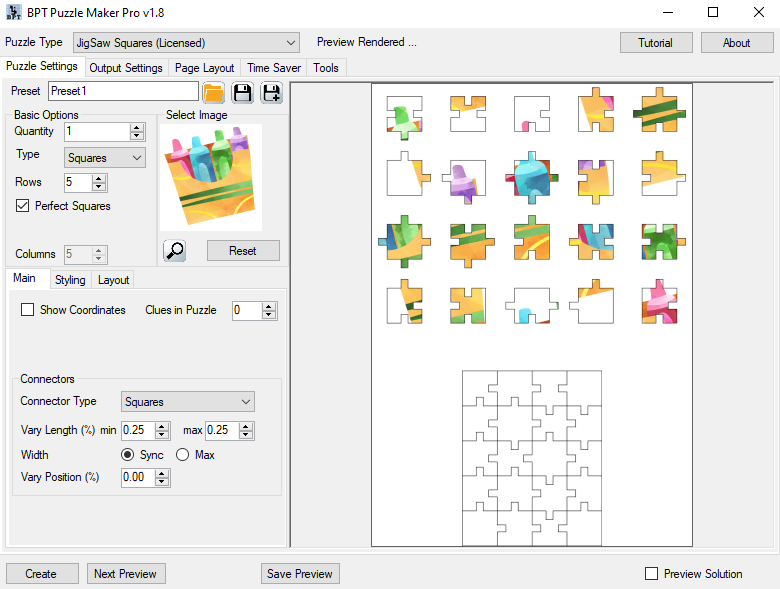Click the save preset floppy disk icon
Screen dimensions: 780x589
click(242, 93)
